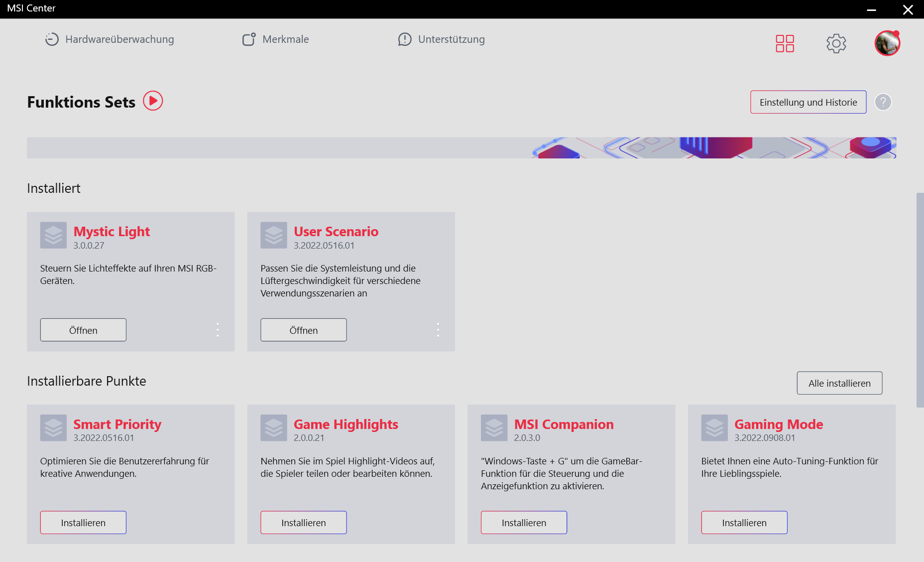Click the Smart Priority title
This screenshot has height=562, width=924.
(x=117, y=424)
